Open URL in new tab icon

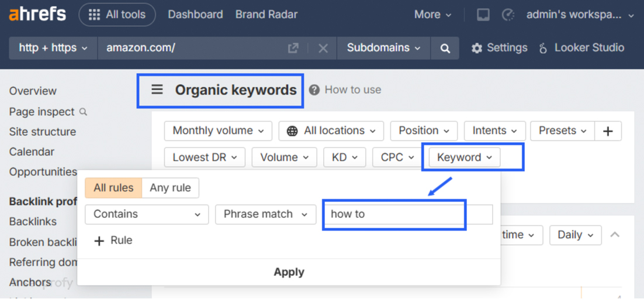tap(293, 49)
